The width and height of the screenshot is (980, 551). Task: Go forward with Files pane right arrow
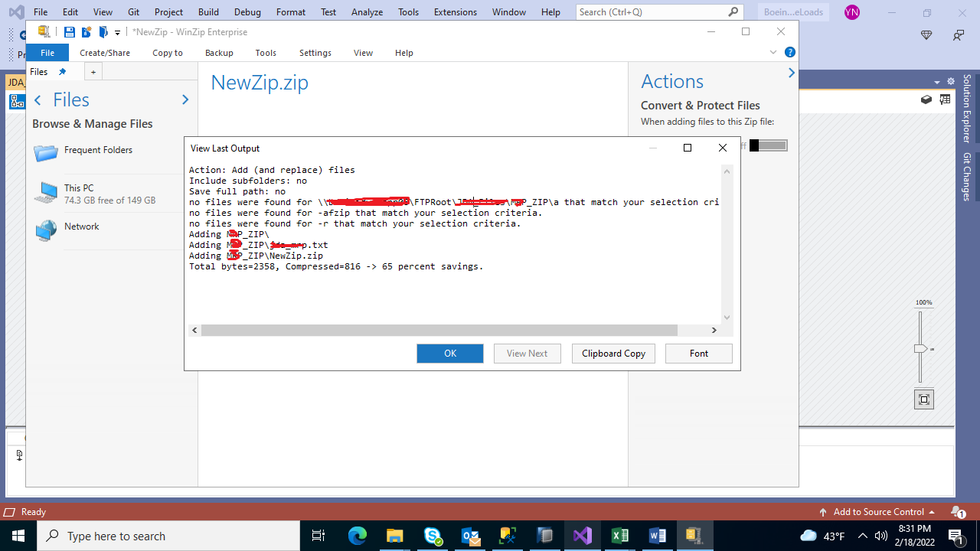coord(185,100)
